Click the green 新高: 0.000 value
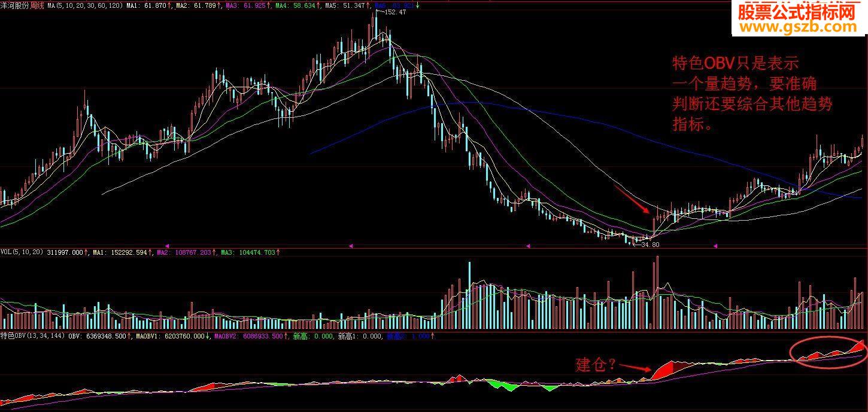The image size is (868, 412). [313, 336]
